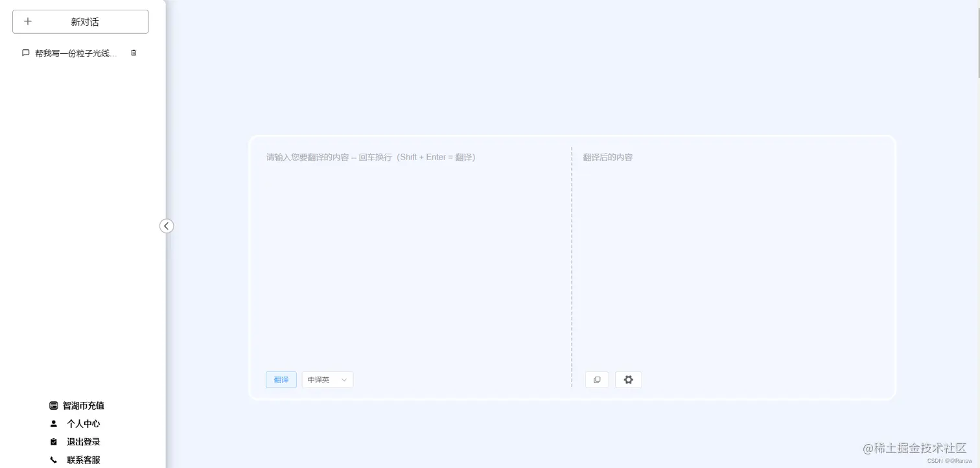Click the copy translation result icon

click(596, 379)
